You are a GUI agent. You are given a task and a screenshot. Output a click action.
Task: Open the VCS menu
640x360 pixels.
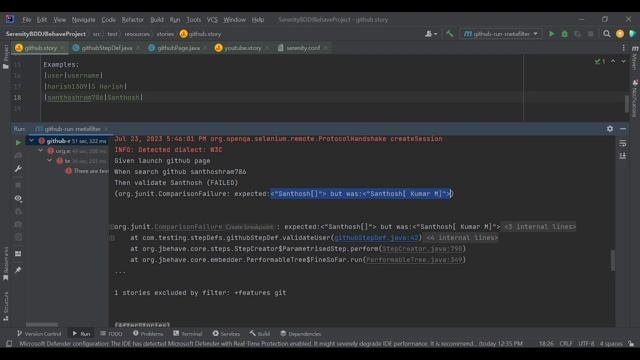(212, 20)
